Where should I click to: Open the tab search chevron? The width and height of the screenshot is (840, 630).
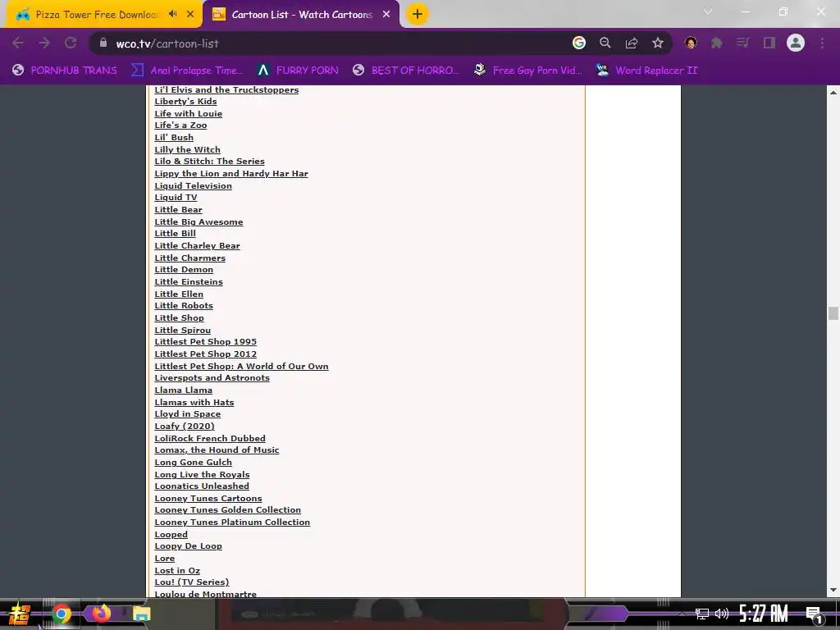(708, 11)
